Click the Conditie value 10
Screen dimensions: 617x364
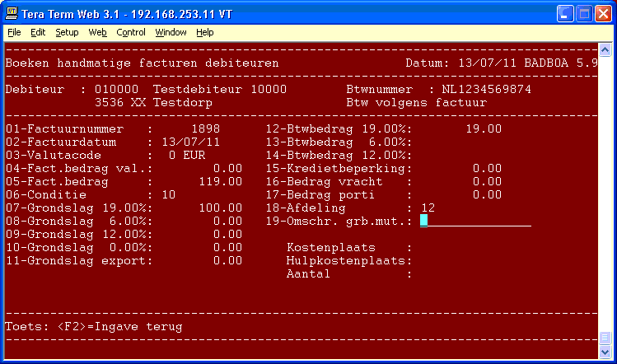pos(168,194)
